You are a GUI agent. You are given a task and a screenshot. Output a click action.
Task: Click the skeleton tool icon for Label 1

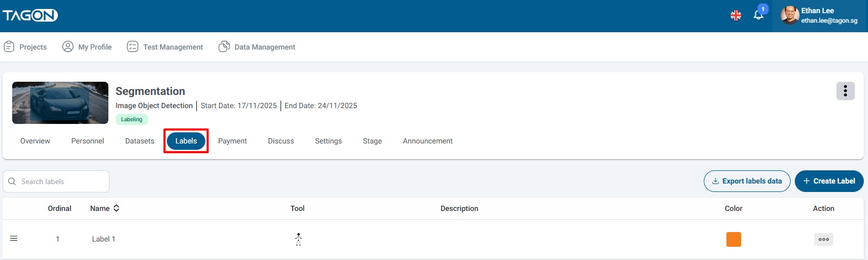[298, 239]
